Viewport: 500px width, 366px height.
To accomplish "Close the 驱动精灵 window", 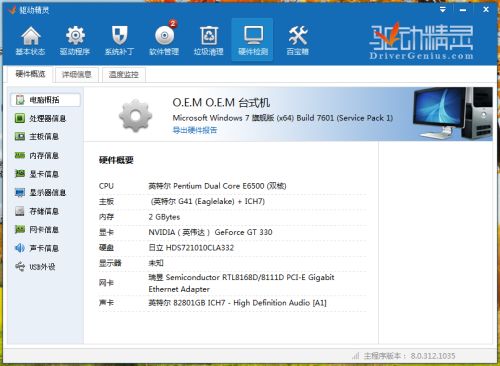I will 486,10.
